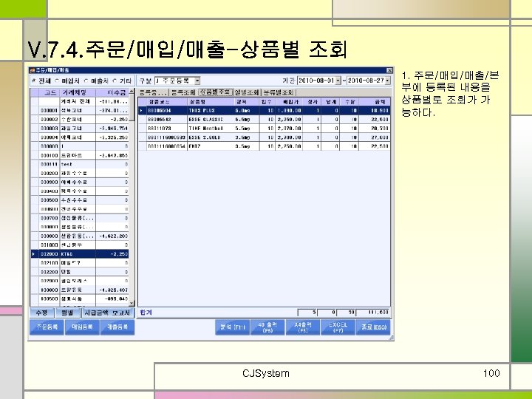
Task: Click the customer list scroll-up arrow
Action: click(132, 92)
